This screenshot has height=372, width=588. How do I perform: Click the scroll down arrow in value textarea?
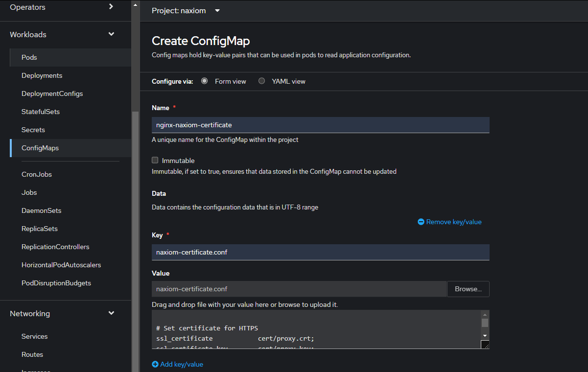485,336
